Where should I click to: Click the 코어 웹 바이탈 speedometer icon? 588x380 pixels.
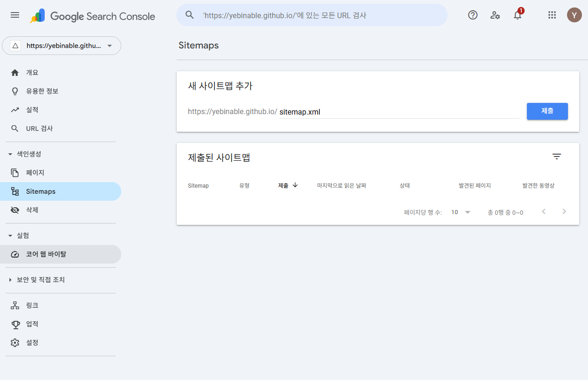point(15,254)
